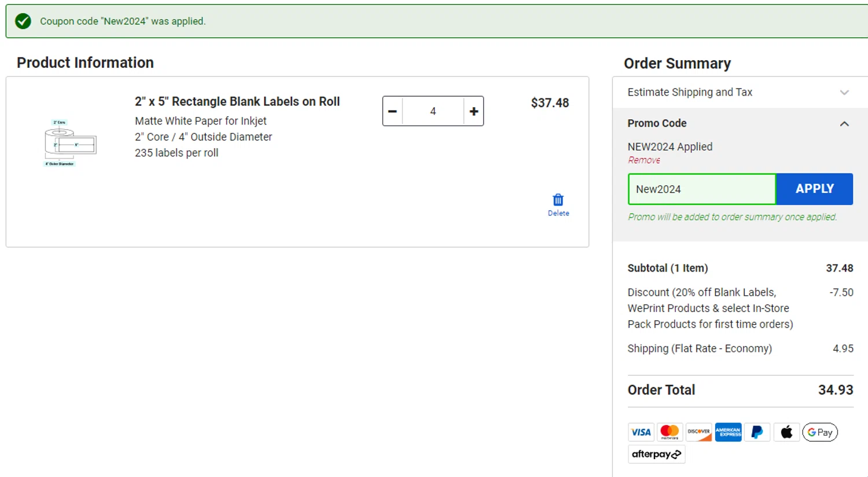Image resolution: width=868 pixels, height=477 pixels.
Task: Remove the applied NEW2024 promo code
Action: [643, 160]
